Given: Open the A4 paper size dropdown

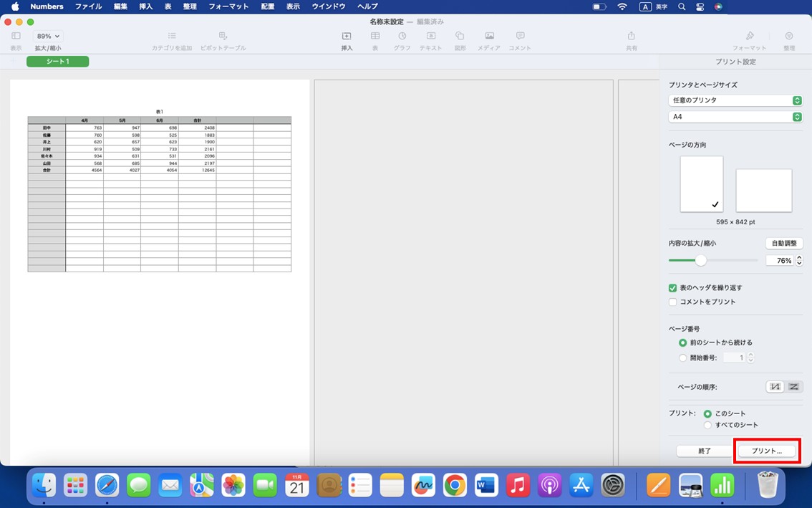Looking at the screenshot, I should (735, 117).
